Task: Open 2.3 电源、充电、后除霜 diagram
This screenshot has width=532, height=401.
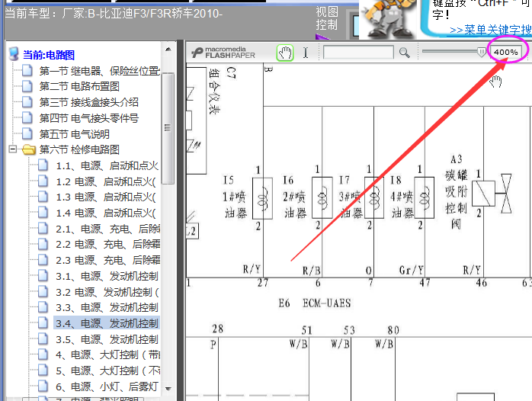Action: [108, 260]
